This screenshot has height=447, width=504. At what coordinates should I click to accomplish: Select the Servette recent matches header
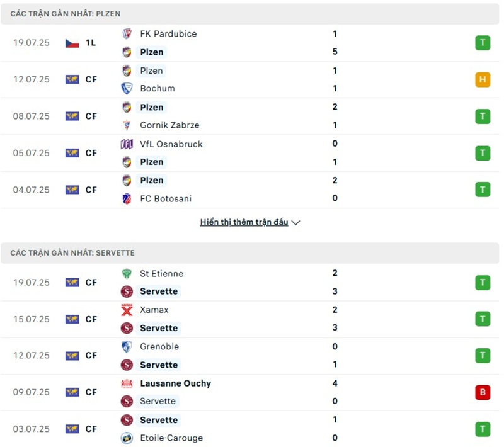(x=72, y=253)
